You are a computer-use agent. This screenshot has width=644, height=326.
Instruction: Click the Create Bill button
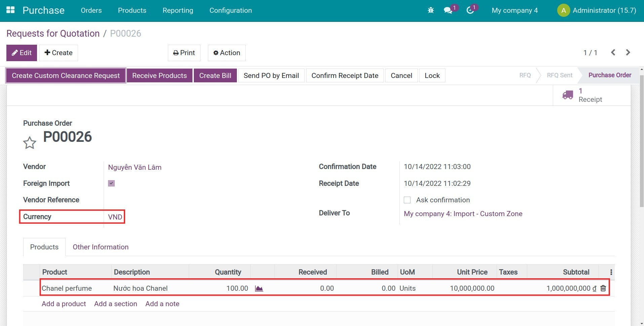point(215,75)
